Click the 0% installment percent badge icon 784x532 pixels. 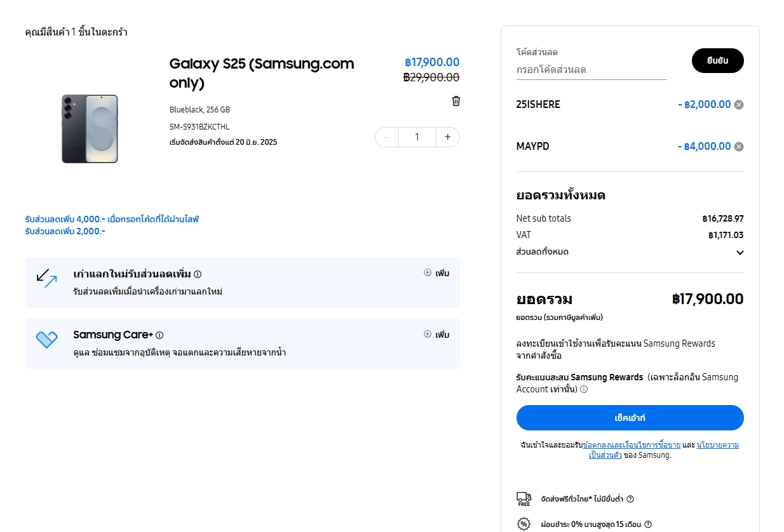(x=524, y=524)
